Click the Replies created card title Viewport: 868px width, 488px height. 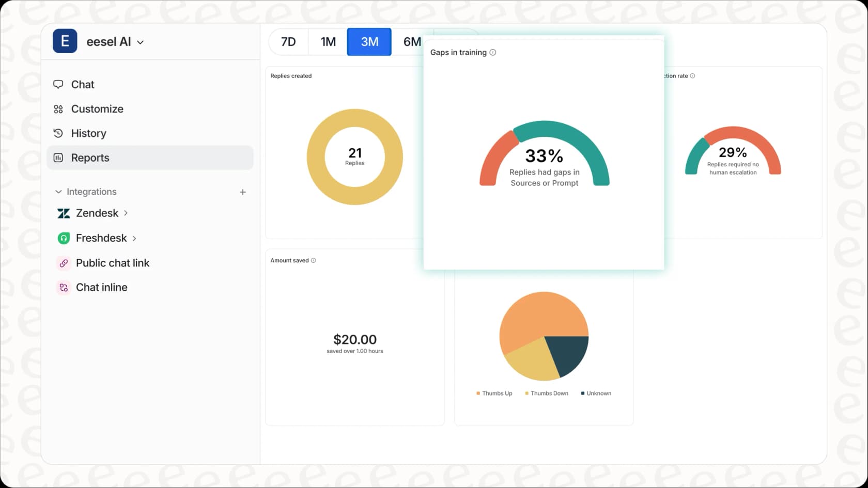291,76
